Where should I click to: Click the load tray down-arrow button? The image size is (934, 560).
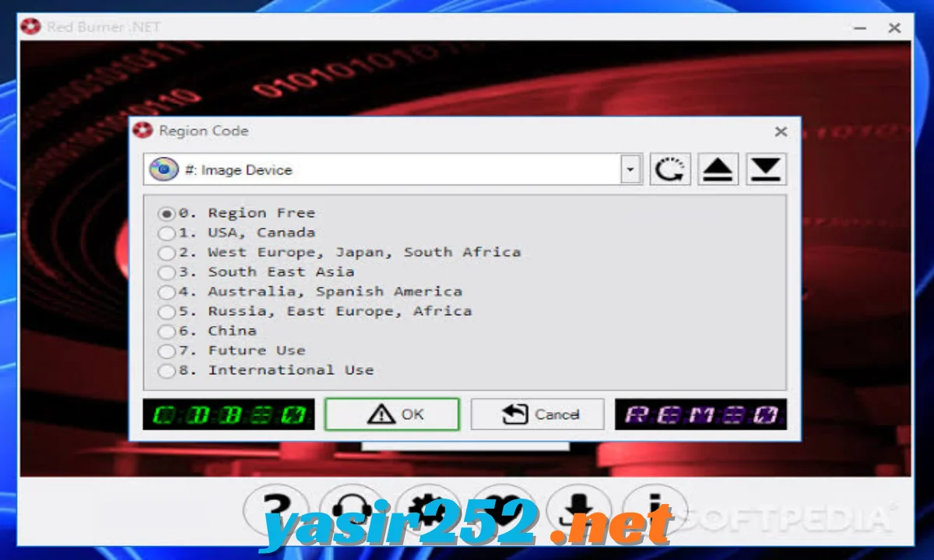[767, 170]
